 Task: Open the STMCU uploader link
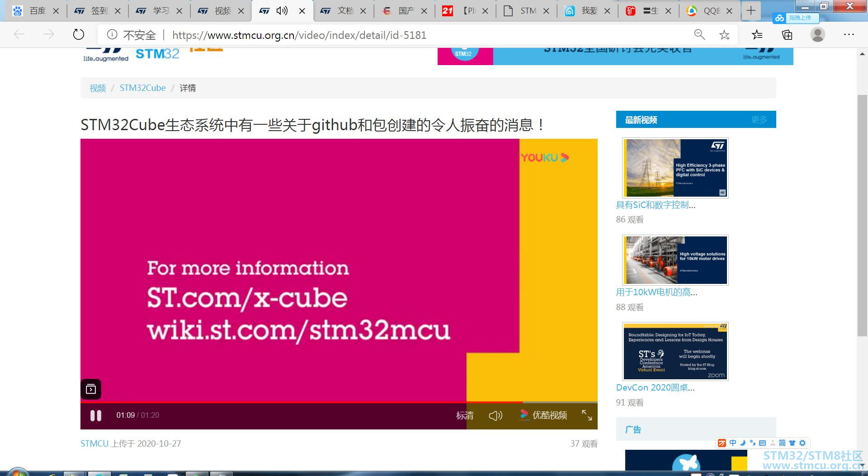(x=94, y=443)
